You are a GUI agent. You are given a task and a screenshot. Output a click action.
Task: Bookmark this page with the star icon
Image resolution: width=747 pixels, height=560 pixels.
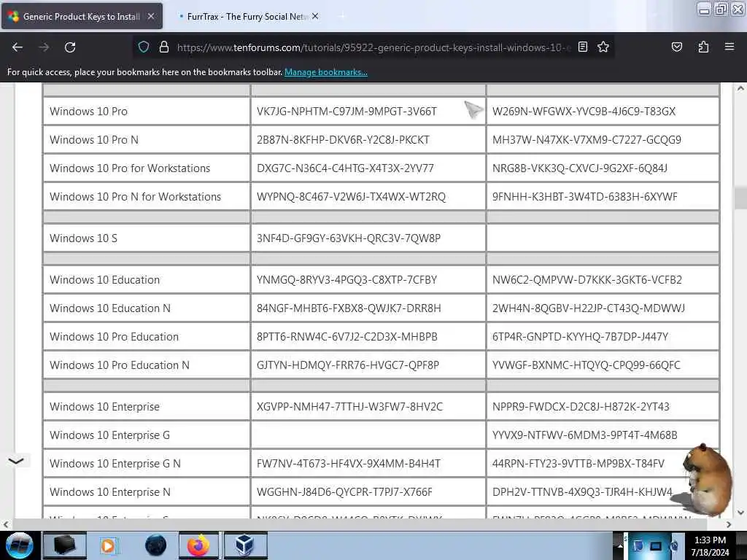tap(603, 47)
